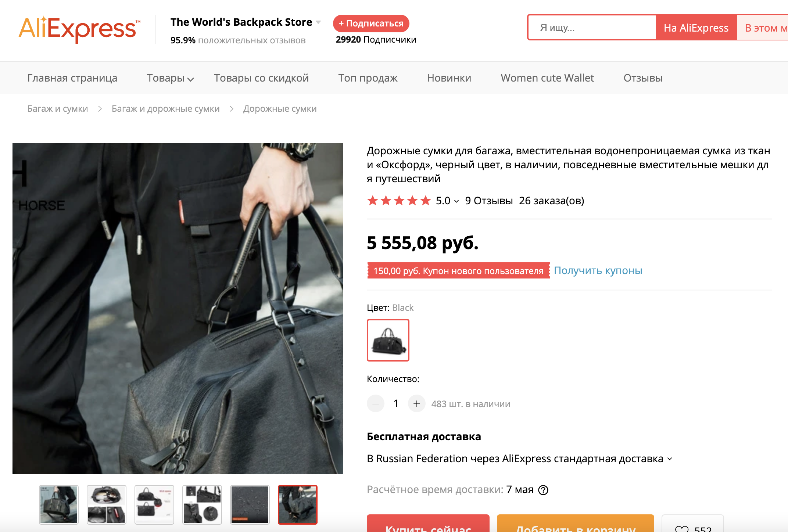Open the Топ продаж tab

[368, 78]
